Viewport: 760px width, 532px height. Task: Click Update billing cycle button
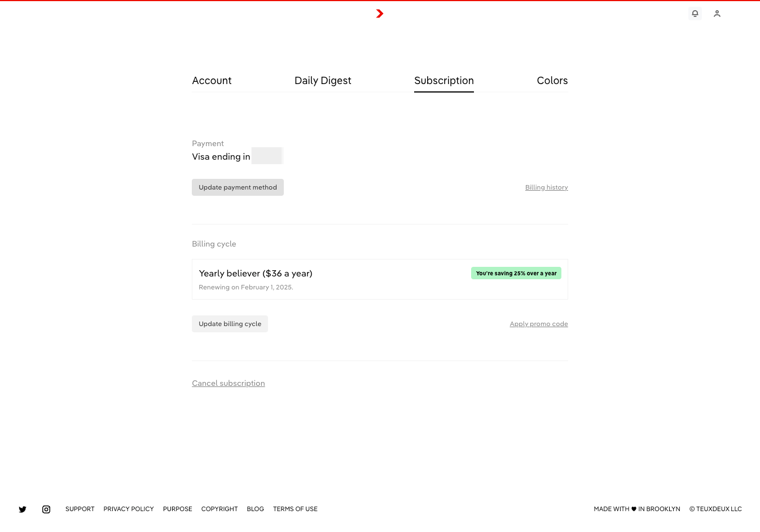[x=230, y=324]
